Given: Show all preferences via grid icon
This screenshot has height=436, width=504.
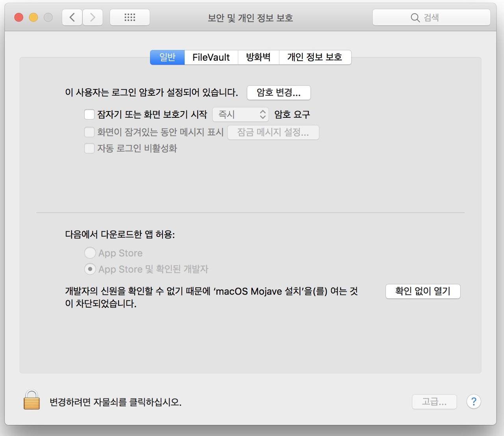Looking at the screenshot, I should coord(130,17).
